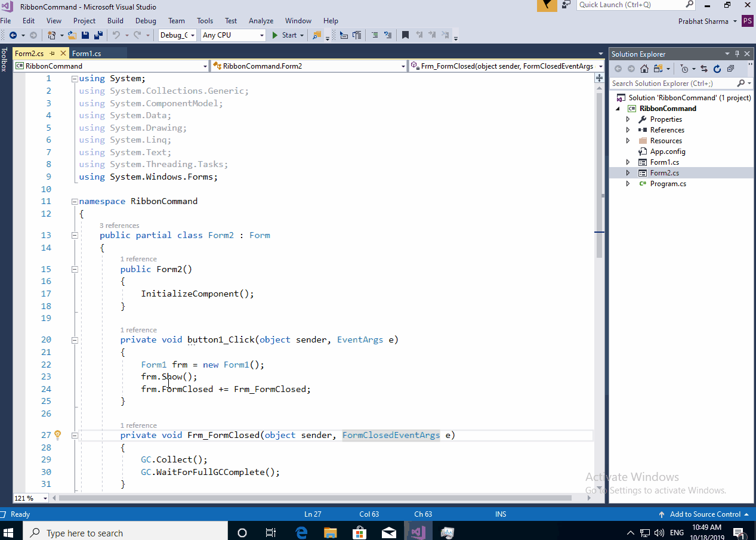
Task: Toggle the pin on the Form2.cs tab
Action: [x=53, y=54]
